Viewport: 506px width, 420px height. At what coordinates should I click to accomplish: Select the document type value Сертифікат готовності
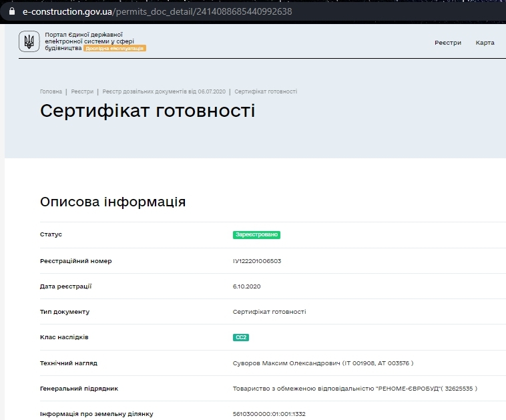pos(269,312)
